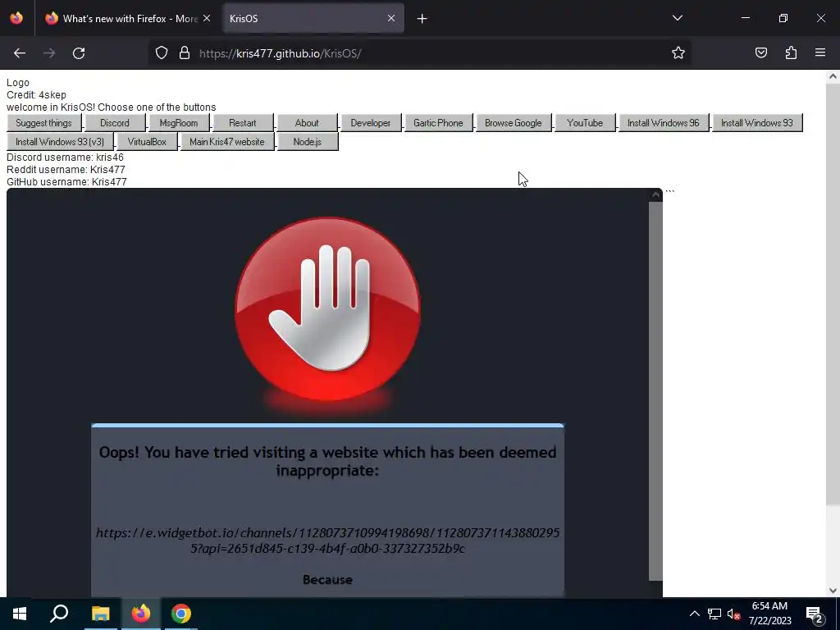Open the Discord button
Screen dimensions: 840x630
tap(115, 123)
